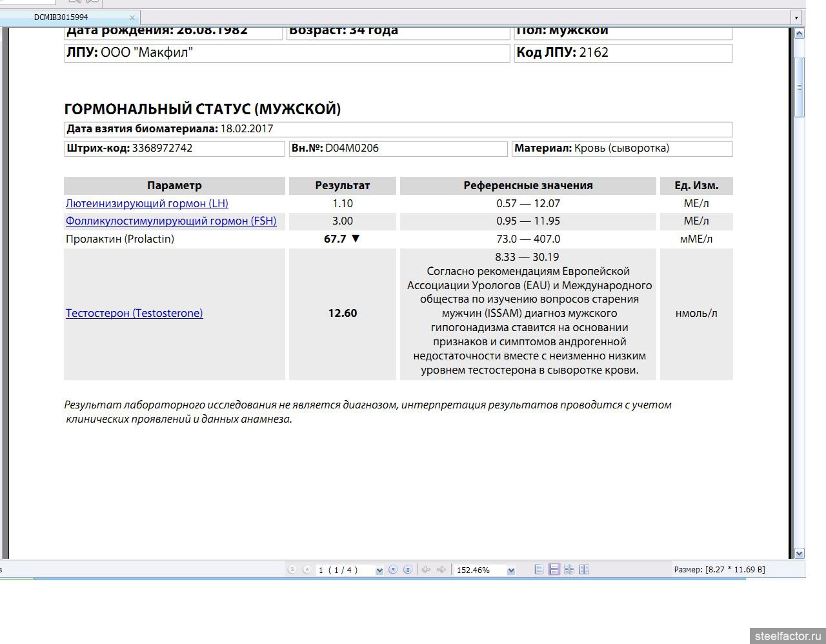Open the Фолликулостимулирующий гормон (FSH) link

click(x=171, y=221)
